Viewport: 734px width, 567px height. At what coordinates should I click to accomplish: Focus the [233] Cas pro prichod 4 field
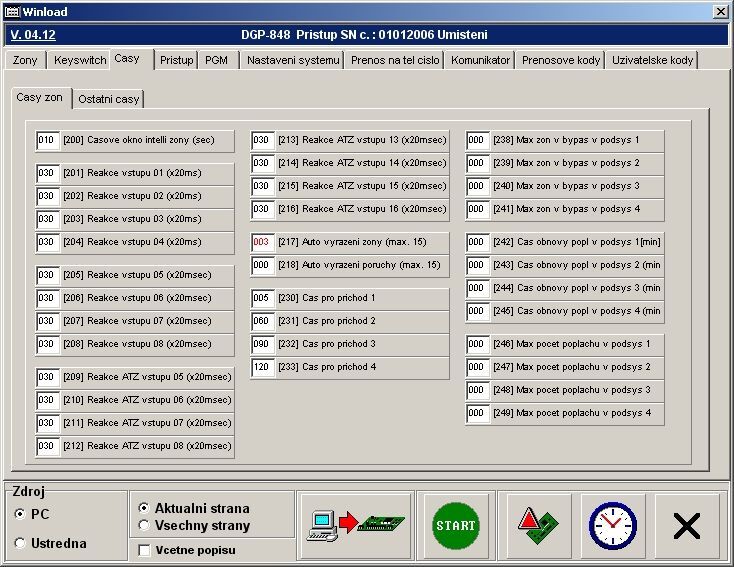click(x=262, y=367)
